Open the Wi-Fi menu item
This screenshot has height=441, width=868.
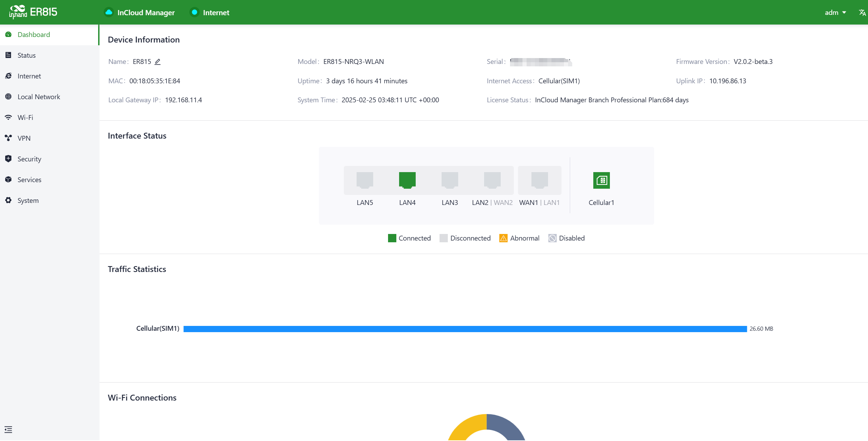point(25,118)
